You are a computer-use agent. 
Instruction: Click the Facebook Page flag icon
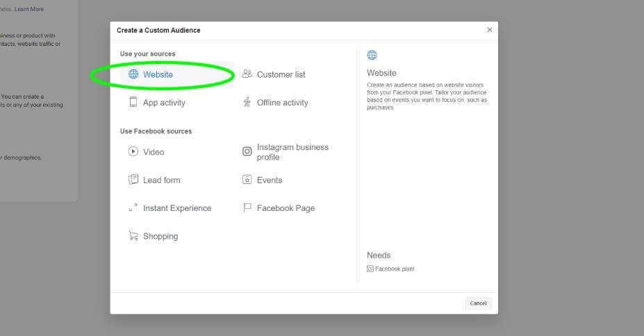(x=247, y=208)
